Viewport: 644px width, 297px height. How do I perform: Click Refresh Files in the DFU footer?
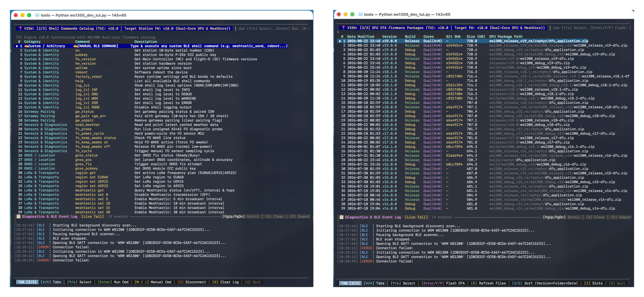tap(488, 283)
